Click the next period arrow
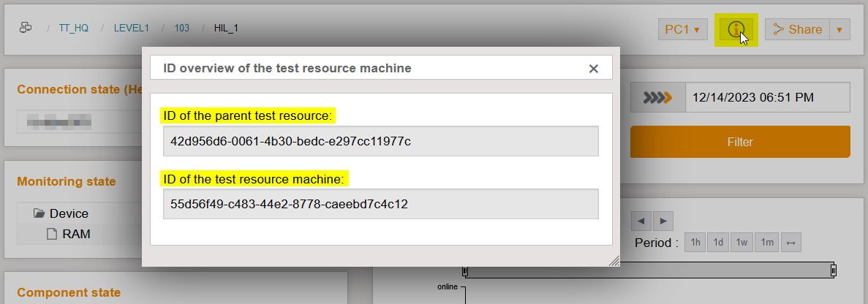868x304 pixels. click(663, 221)
